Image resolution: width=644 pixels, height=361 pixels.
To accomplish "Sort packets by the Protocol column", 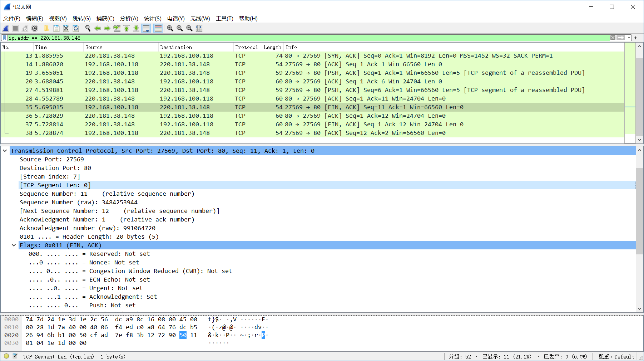I will click(248, 47).
